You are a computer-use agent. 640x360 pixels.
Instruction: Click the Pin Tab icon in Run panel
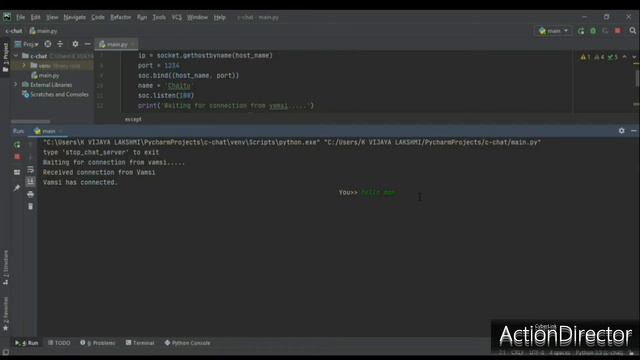coord(17,188)
